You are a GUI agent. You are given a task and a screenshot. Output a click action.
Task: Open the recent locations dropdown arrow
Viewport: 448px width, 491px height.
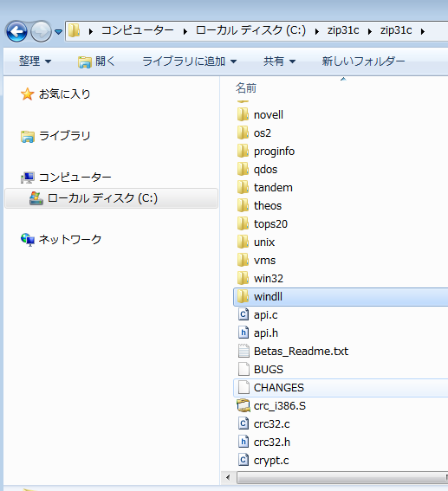tap(58, 32)
